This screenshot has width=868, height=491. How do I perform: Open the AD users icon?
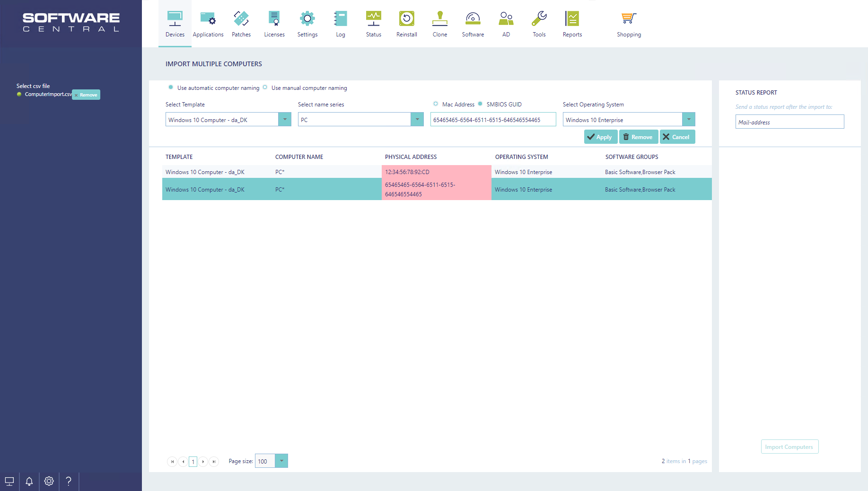(x=506, y=19)
